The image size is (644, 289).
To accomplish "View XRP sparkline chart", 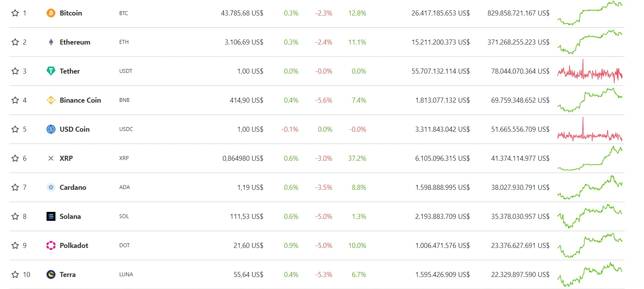I will (590, 158).
